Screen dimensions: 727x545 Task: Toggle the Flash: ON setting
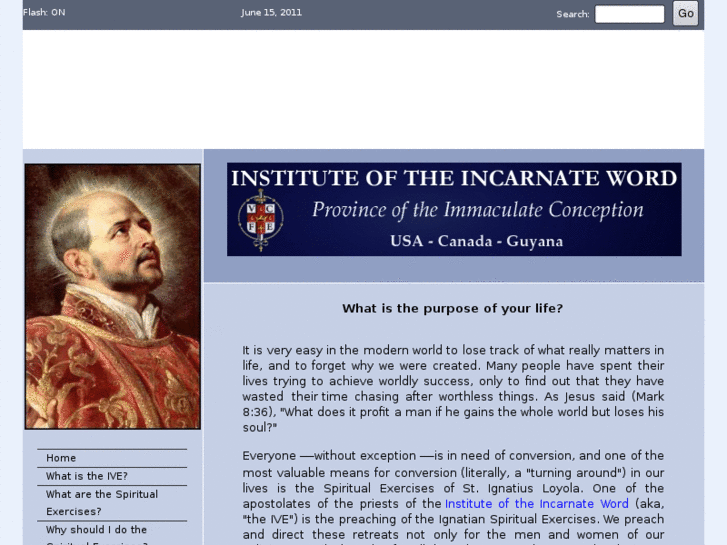[44, 13]
